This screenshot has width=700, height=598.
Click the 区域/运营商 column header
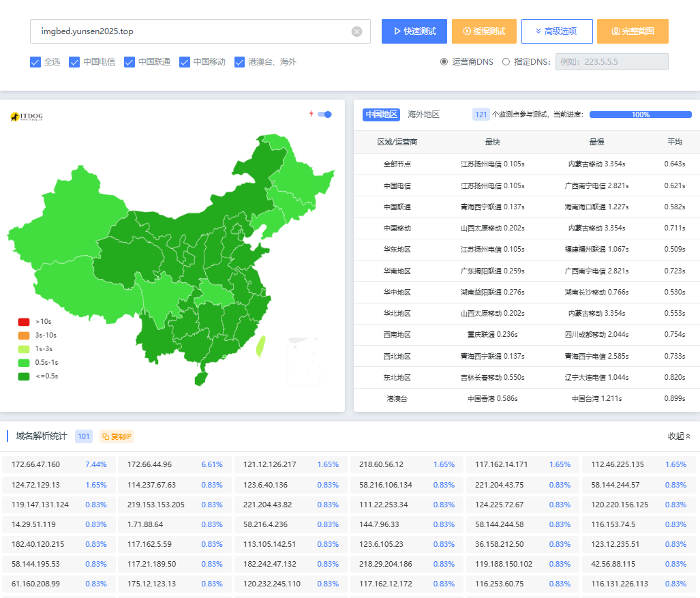(397, 142)
